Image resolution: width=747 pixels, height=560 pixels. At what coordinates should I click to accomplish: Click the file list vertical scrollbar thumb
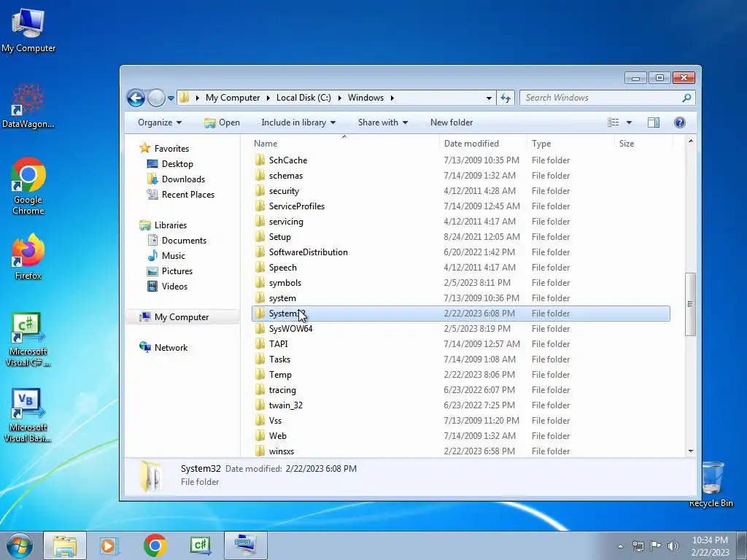click(690, 304)
